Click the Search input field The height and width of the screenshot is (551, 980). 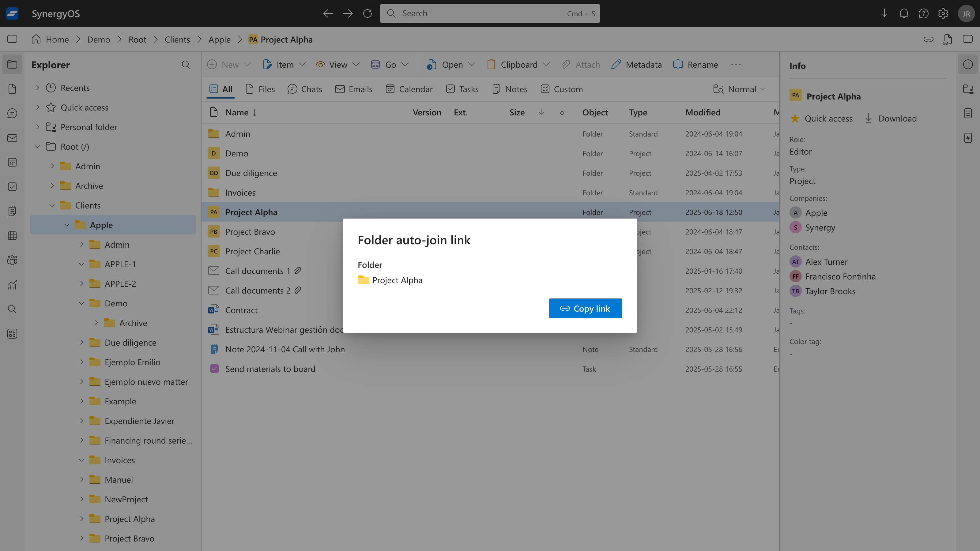[x=489, y=14]
